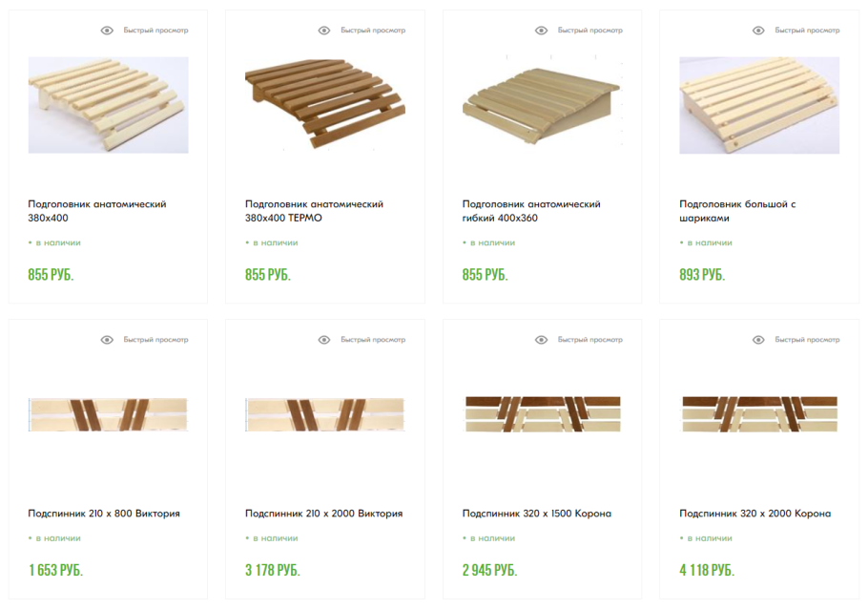This screenshot has height=609, width=868.
Task: Click eye icon on 380х400 ТЕРМО card
Action: (x=324, y=31)
